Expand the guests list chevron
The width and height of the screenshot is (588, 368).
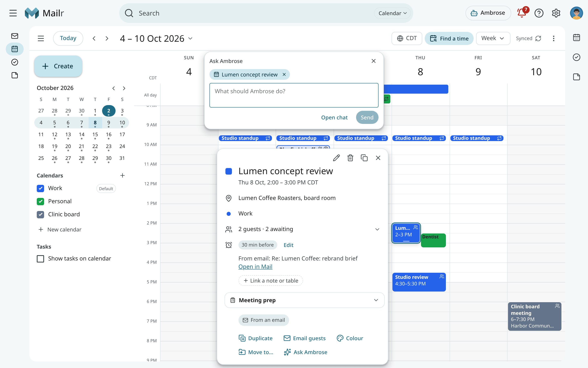377,229
